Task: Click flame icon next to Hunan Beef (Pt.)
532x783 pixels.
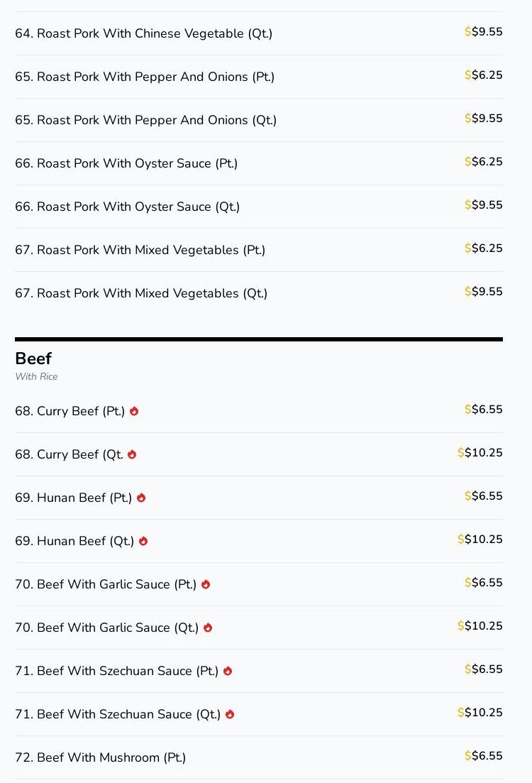Action: (141, 498)
